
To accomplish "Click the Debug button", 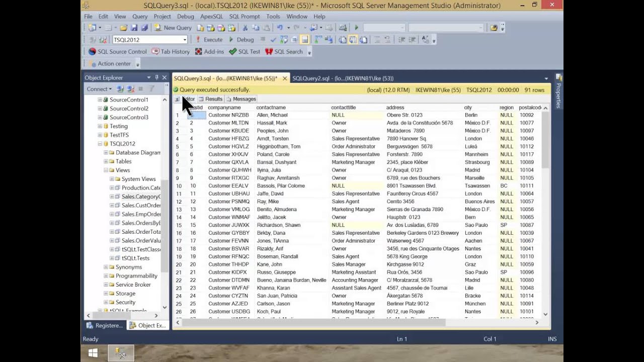I will [x=241, y=40].
